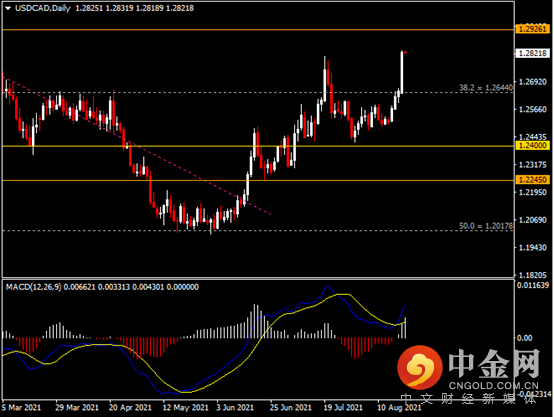Click the MACD(12,26,9) indicator label
Image resolution: width=554 pixels, height=417 pixels.
(33, 287)
